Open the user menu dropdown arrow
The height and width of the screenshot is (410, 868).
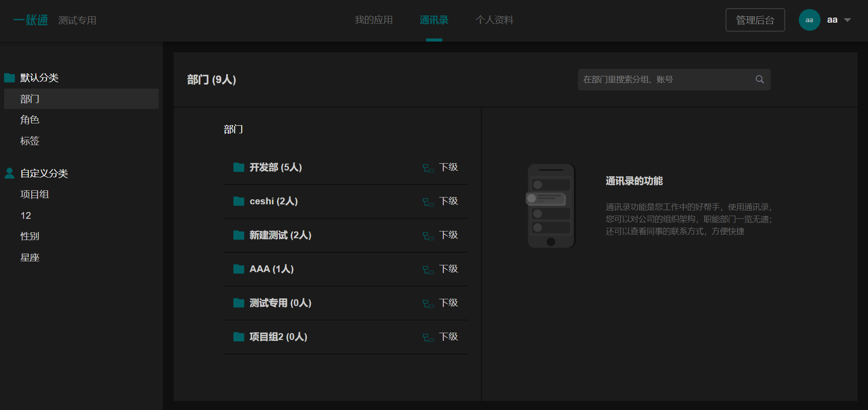pyautogui.click(x=847, y=20)
